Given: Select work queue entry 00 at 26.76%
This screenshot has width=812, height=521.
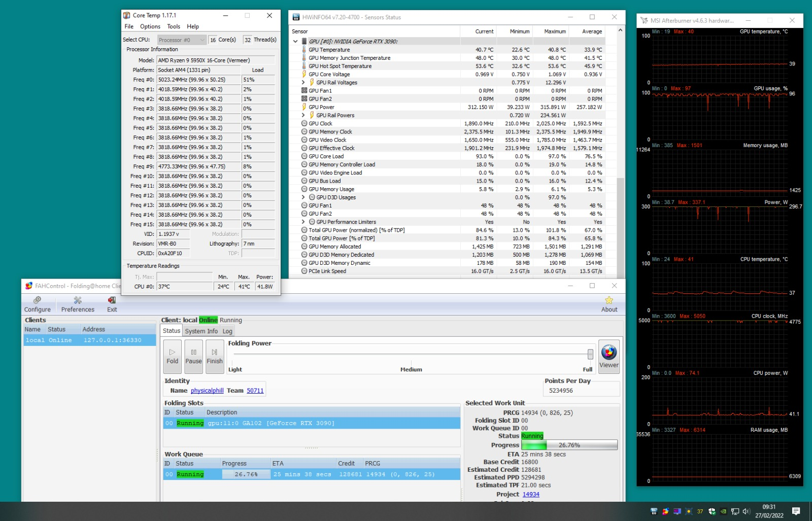Looking at the screenshot, I should (312, 474).
